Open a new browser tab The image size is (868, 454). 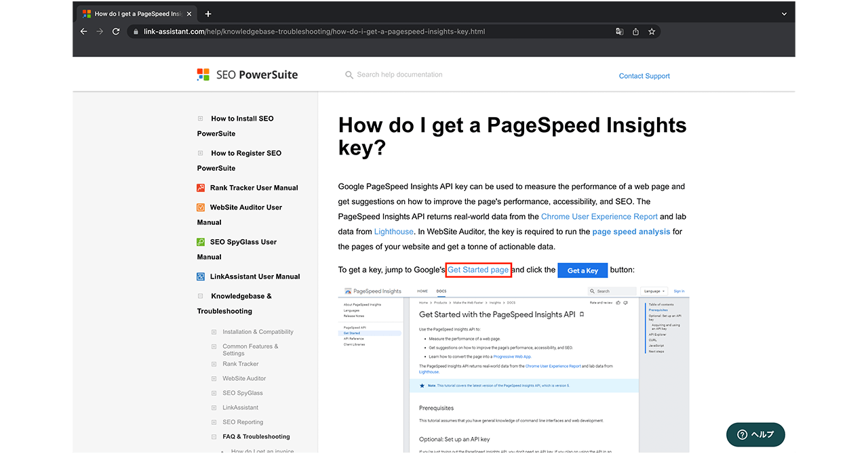coord(208,14)
